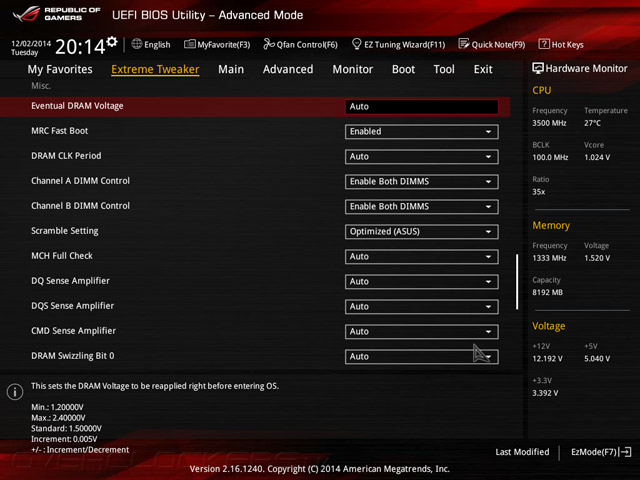640x480 pixels.
Task: Open the MCH Full Check dropdown
Action: coord(422,257)
